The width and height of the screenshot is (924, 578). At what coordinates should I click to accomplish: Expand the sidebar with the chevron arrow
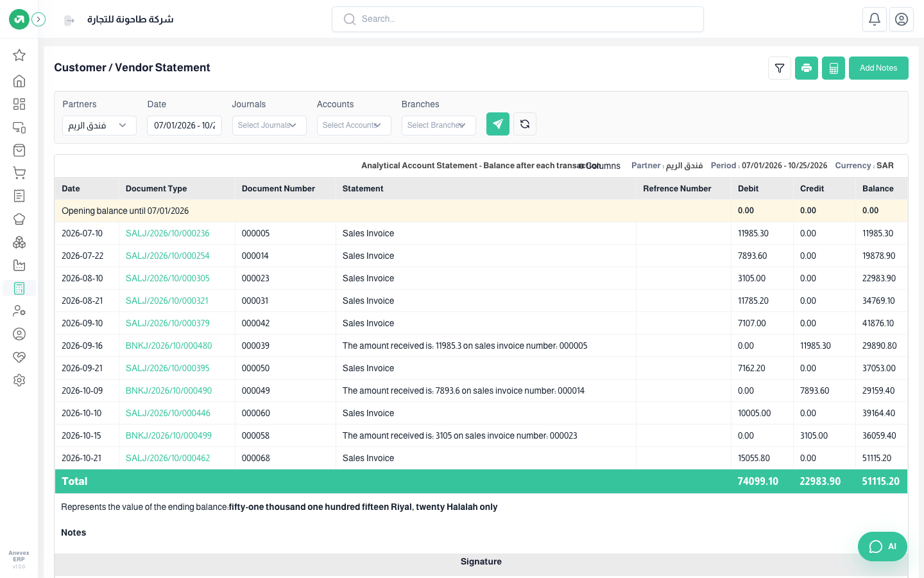click(38, 19)
